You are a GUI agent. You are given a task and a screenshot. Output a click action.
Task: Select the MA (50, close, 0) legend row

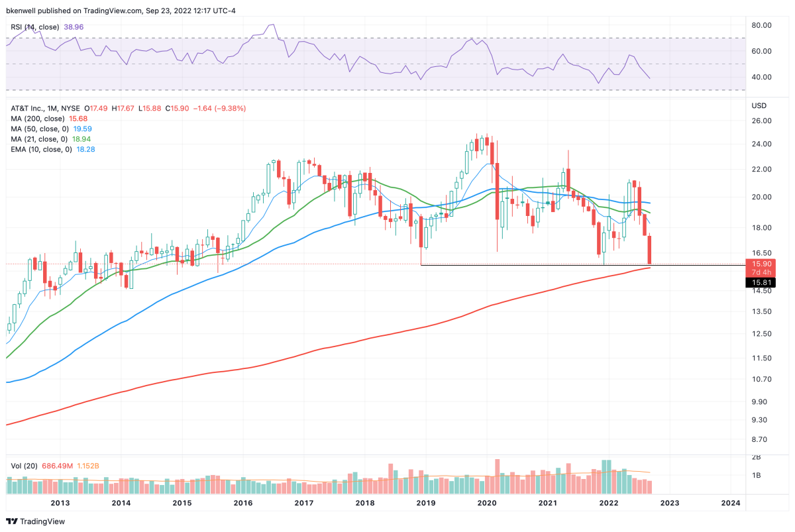(x=51, y=129)
